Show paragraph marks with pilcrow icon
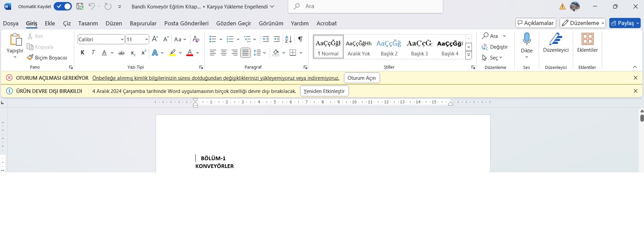 300,39
